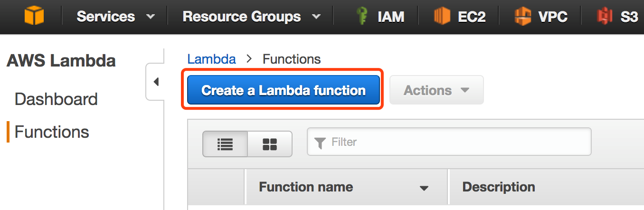The width and height of the screenshot is (644, 210).
Task: Open the S3 service shortcut
Action: tap(618, 17)
